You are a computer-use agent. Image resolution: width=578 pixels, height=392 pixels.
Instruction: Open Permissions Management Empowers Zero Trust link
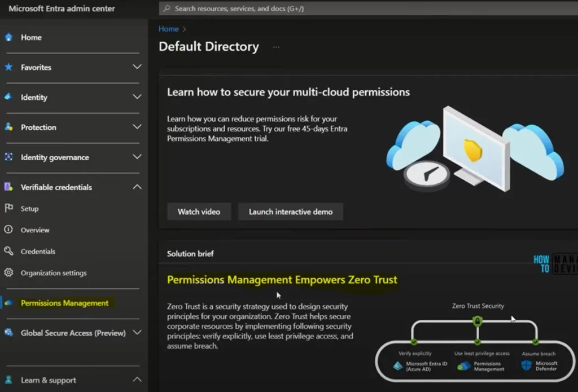pyautogui.click(x=282, y=280)
